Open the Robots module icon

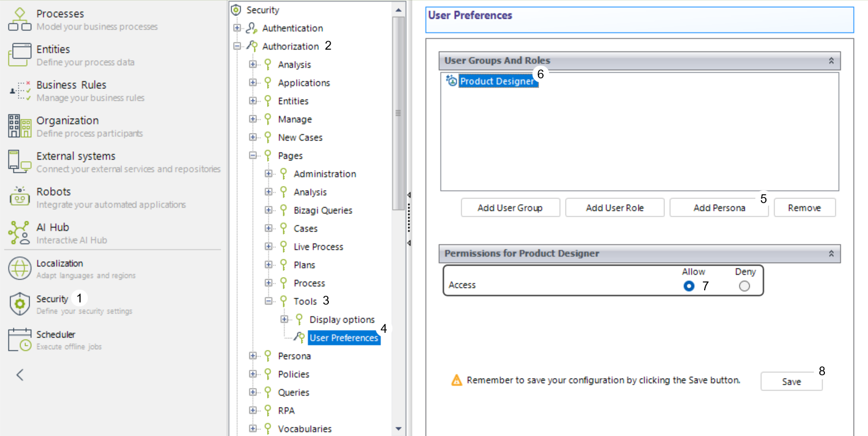point(20,197)
